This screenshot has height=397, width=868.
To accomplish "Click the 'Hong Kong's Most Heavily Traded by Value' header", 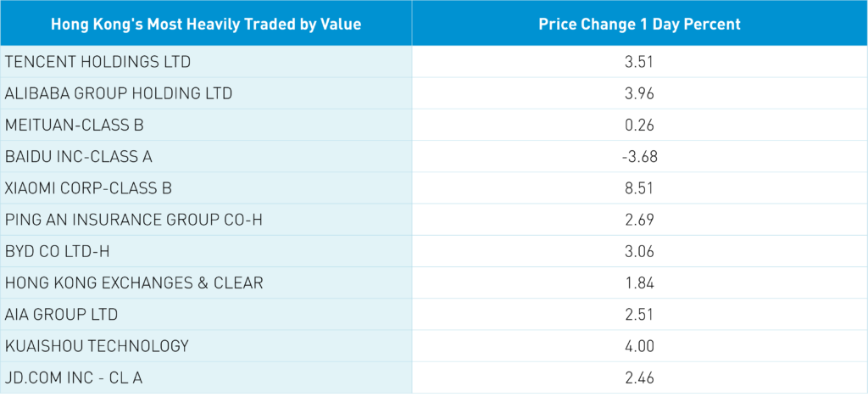I will click(x=206, y=24).
